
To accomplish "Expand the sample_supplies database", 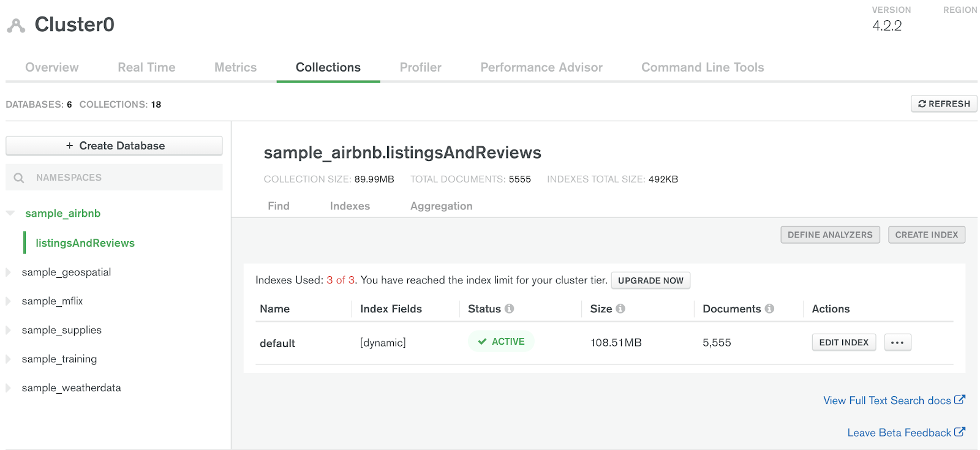I will pyautogui.click(x=9, y=330).
